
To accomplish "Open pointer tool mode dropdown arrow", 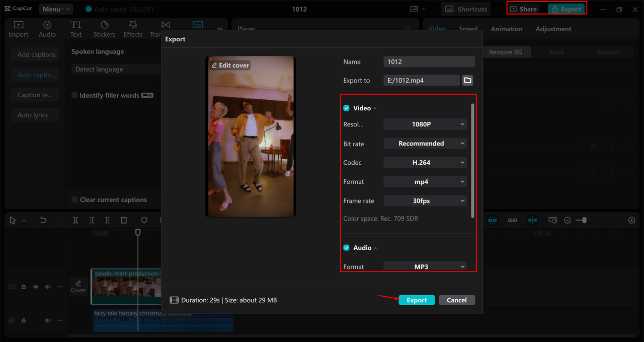I will pos(24,221).
